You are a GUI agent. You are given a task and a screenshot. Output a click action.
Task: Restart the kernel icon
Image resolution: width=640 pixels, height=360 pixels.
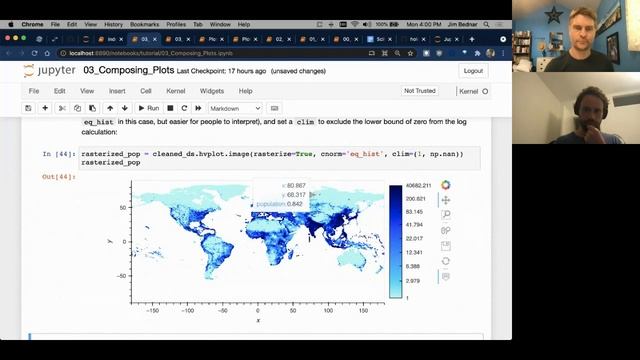click(184, 108)
